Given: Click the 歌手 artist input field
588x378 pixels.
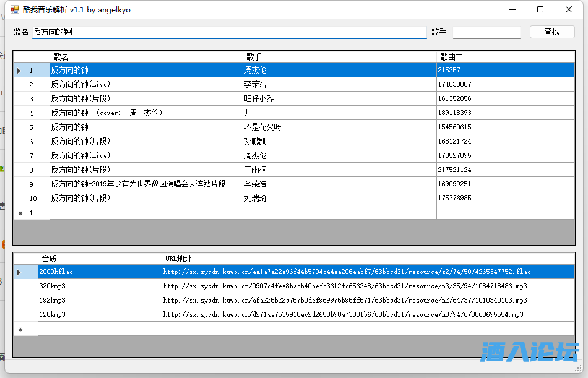Looking at the screenshot, I should click(486, 32).
